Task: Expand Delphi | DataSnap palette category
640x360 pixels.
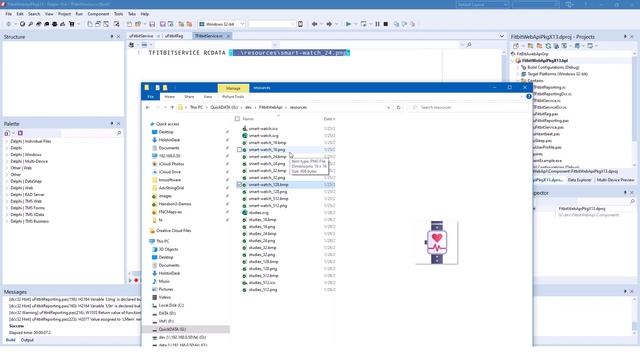Action: coord(7,181)
